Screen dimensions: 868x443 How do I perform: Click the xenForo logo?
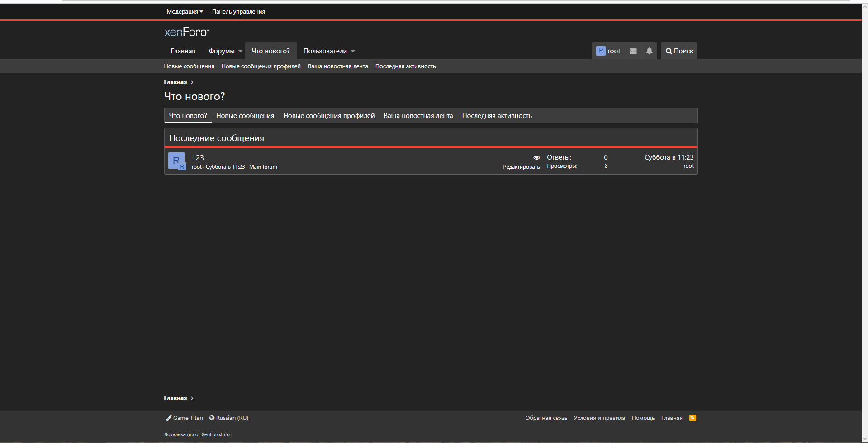click(186, 32)
